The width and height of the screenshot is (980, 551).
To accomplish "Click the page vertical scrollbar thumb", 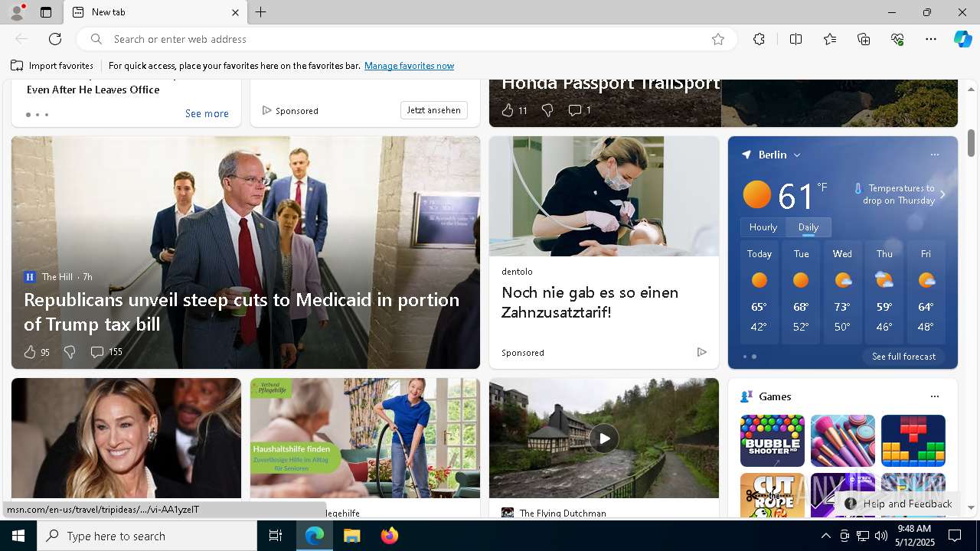I will pos(971,142).
